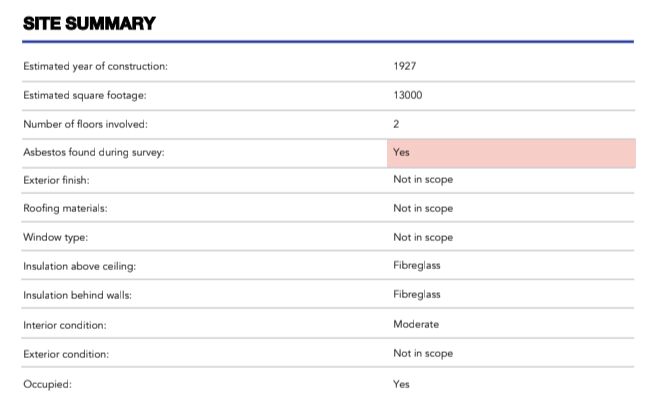Select the 'Moderate' interior condition value

click(416, 324)
